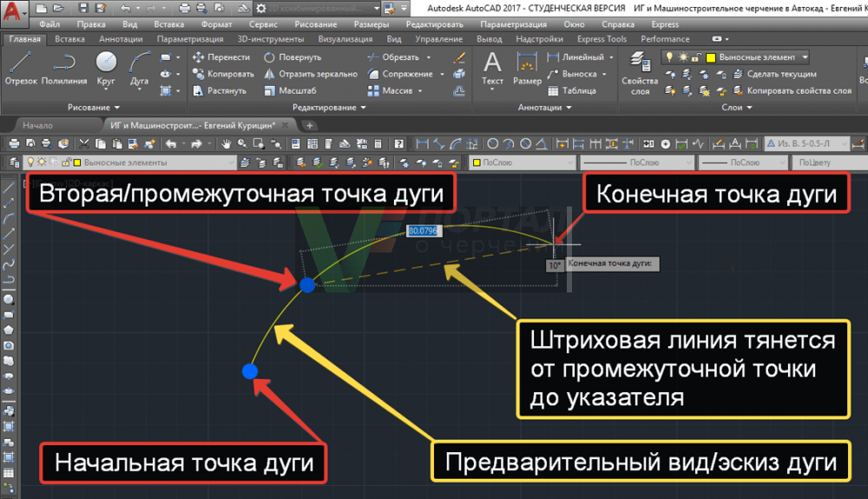Viewport: 868px width, 499px height.
Task: Select the Полилиния tool
Action: pos(64,69)
